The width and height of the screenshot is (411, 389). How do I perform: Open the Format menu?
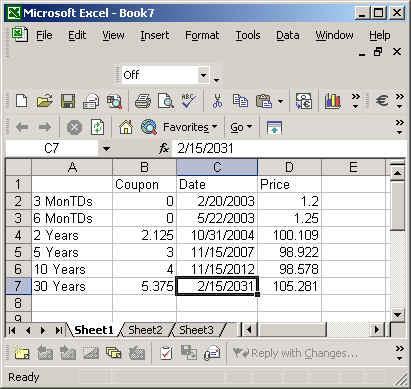click(202, 35)
